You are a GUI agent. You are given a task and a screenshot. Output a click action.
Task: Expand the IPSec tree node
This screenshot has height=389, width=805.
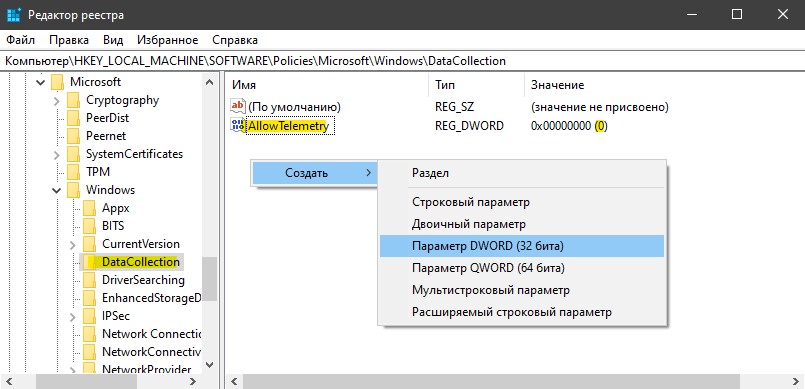[x=73, y=316]
